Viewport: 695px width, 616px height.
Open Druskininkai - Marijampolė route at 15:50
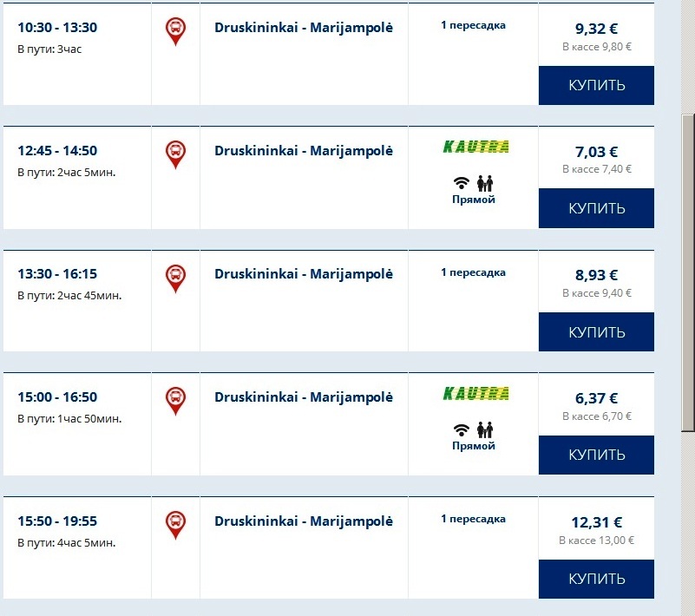click(304, 521)
